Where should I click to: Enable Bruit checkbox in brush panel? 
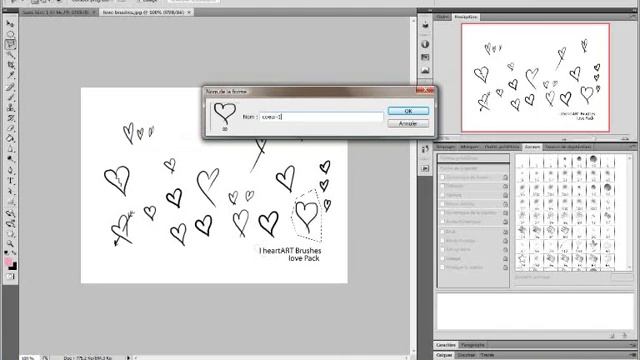point(442,231)
